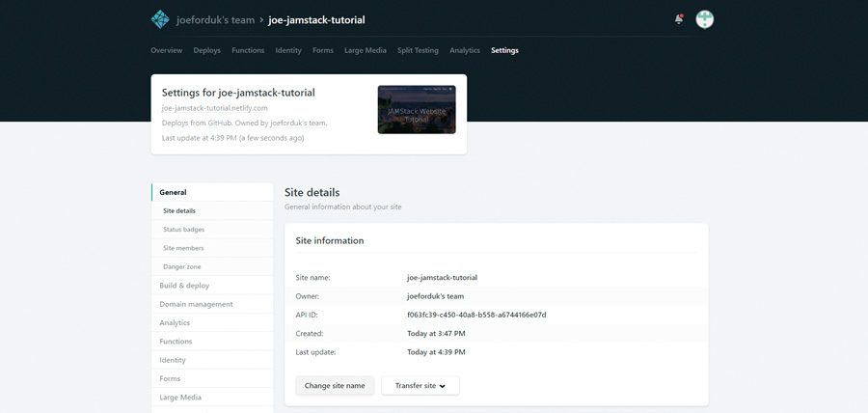Click the API ID value text

476,315
